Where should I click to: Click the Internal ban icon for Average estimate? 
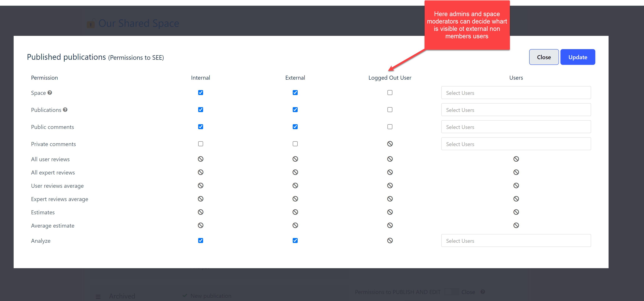click(x=200, y=226)
